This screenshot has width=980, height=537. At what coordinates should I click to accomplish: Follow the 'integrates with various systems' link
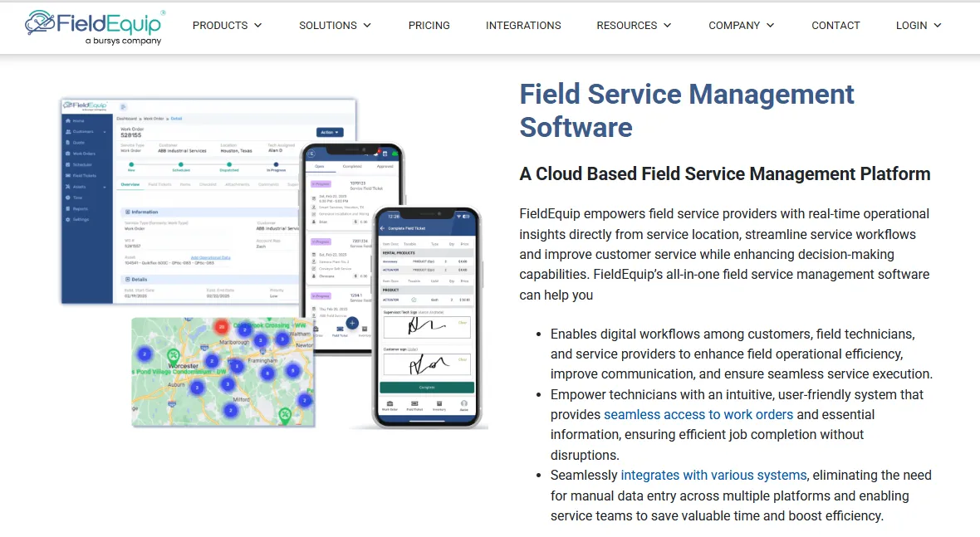point(713,476)
